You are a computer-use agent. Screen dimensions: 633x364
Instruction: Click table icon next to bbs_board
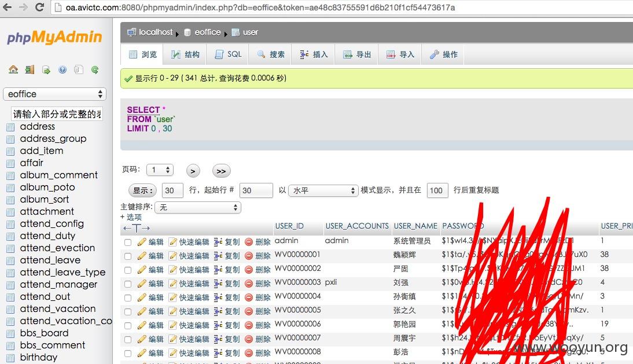pyautogui.click(x=10, y=334)
